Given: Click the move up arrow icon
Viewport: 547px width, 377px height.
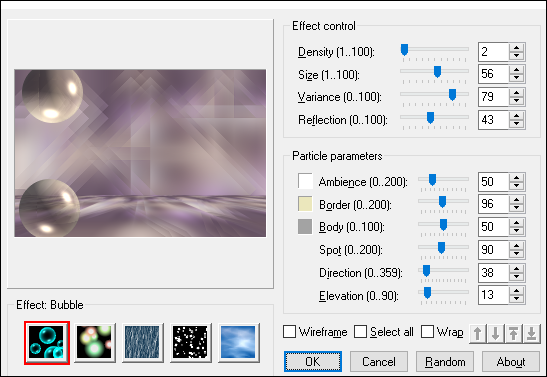Looking at the screenshot, I should pos(478,333).
